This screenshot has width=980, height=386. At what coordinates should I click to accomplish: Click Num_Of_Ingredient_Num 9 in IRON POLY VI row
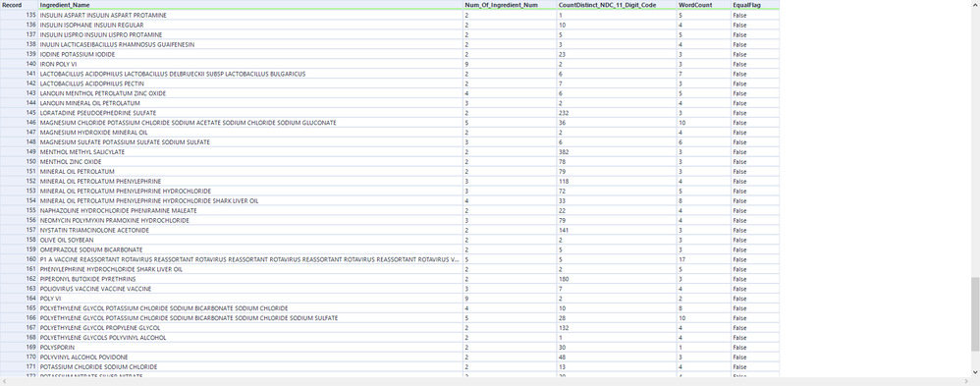[x=510, y=64]
